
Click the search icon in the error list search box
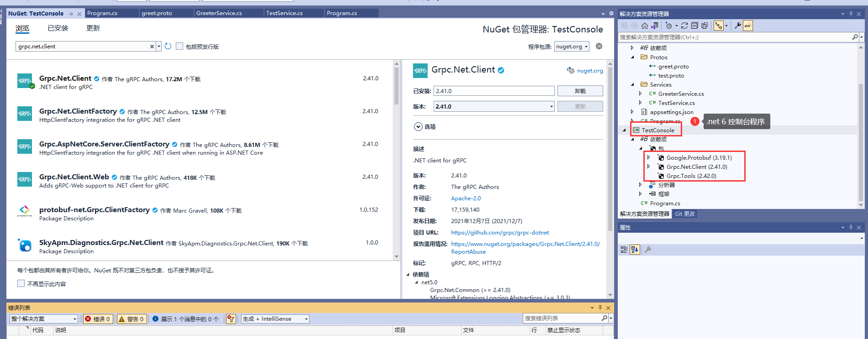coord(604,318)
